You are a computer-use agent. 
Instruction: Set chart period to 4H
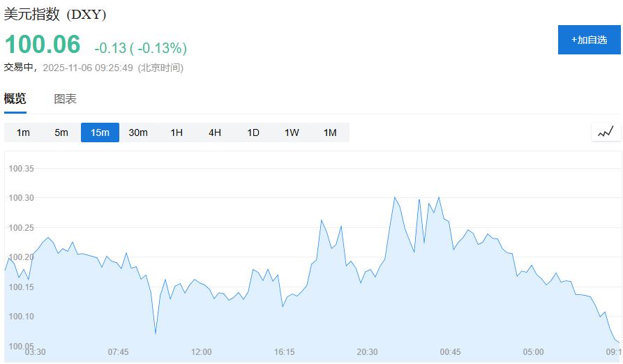tap(215, 132)
